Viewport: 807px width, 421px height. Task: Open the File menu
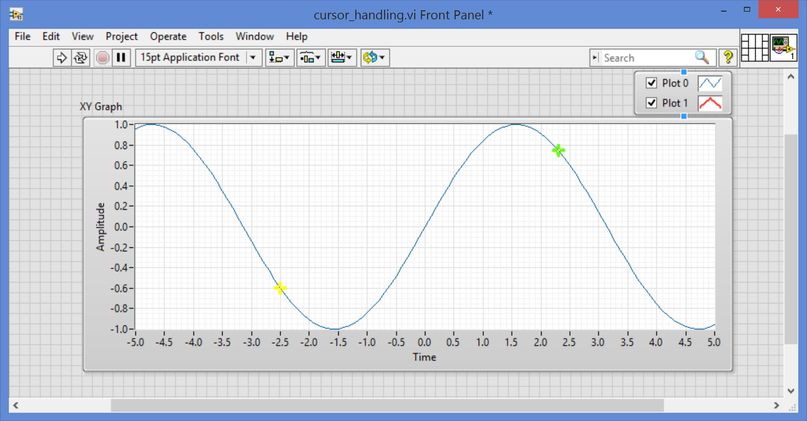22,37
